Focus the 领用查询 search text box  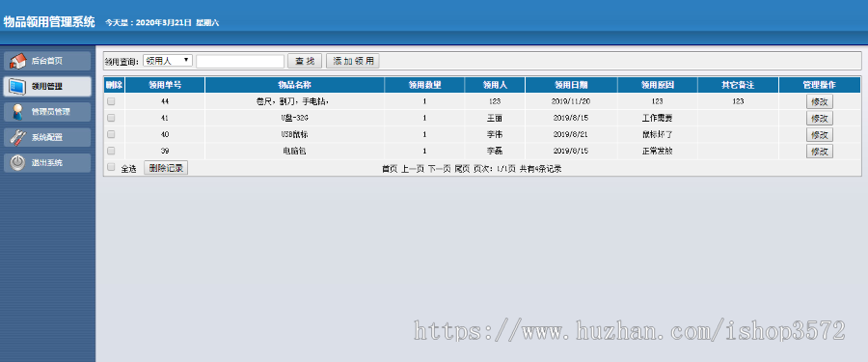click(240, 61)
